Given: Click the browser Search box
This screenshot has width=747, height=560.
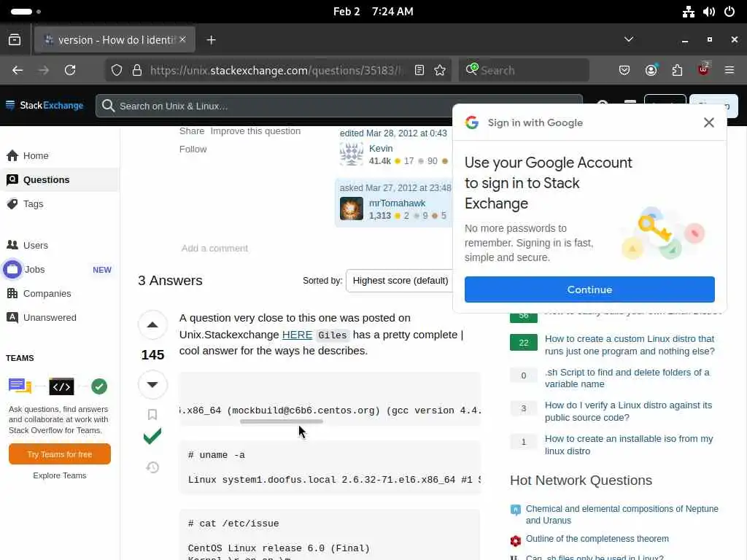Looking at the screenshot, I should 524,70.
